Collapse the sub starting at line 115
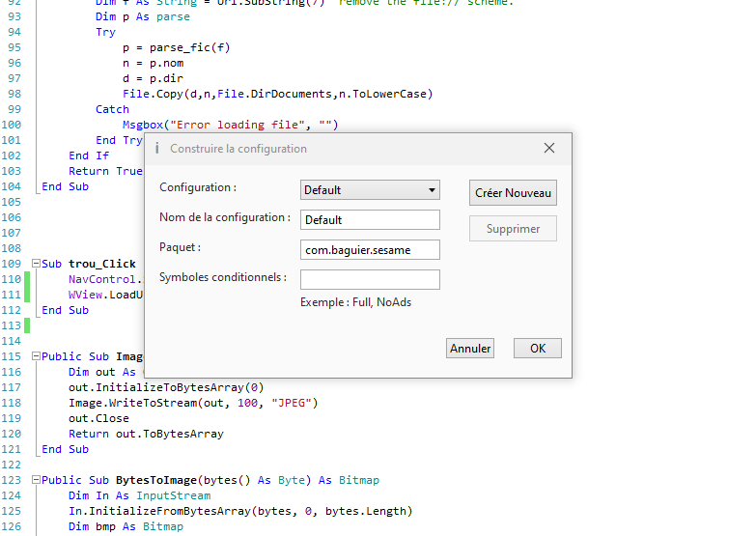The width and height of the screenshot is (756, 536). (x=36, y=356)
